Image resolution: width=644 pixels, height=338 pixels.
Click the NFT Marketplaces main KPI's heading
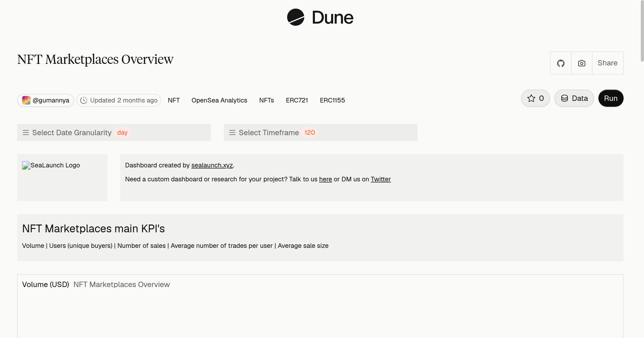click(x=93, y=229)
